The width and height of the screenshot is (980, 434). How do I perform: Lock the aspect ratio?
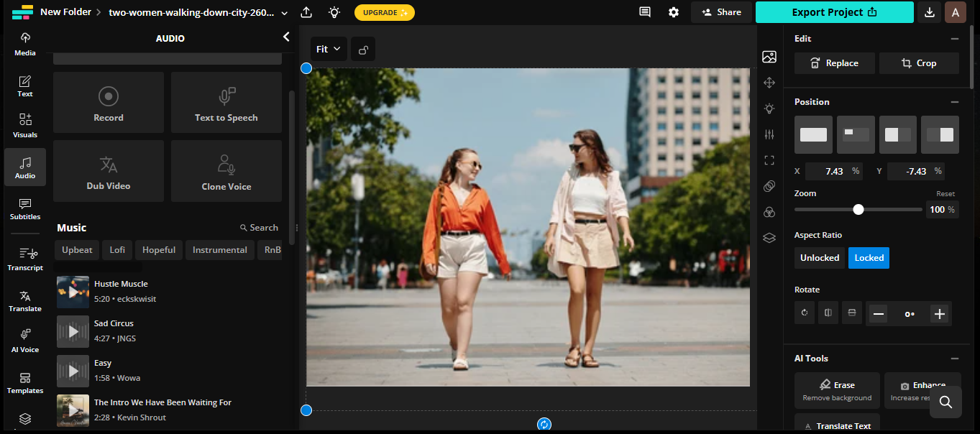click(x=868, y=257)
